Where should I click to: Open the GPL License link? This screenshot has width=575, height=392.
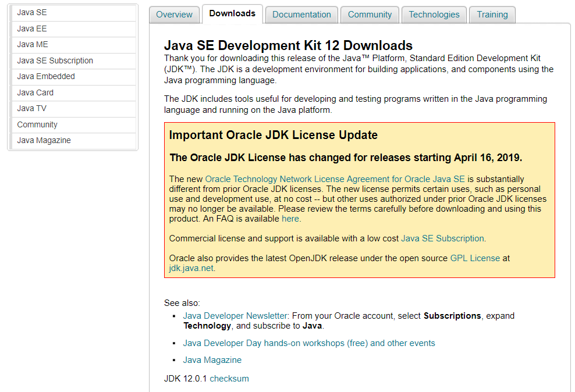(x=475, y=258)
